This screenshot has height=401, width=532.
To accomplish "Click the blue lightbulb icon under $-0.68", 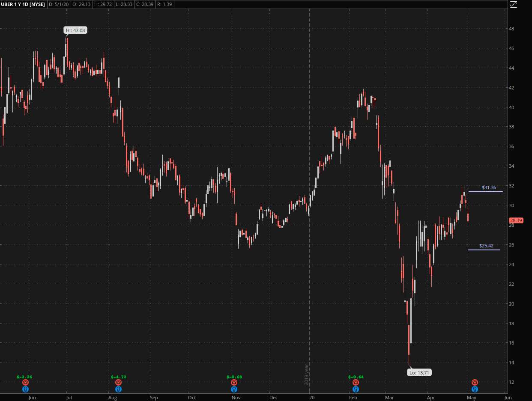I will tap(234, 389).
